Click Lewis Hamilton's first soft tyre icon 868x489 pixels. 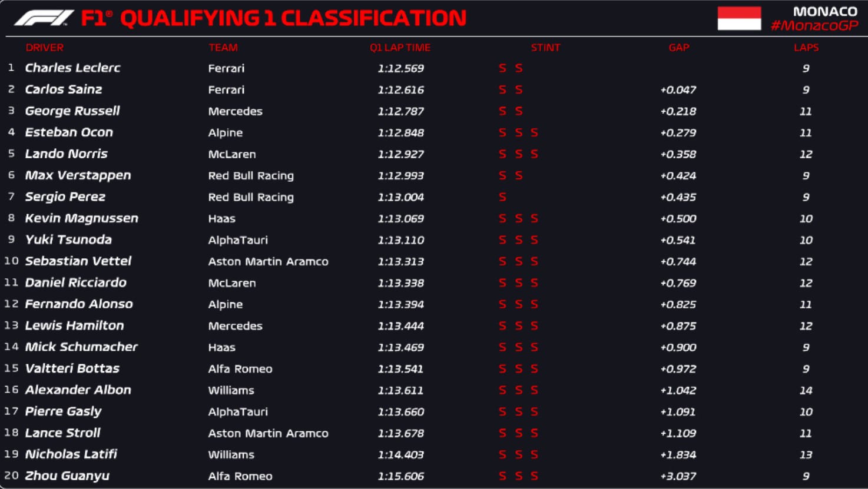click(x=502, y=326)
